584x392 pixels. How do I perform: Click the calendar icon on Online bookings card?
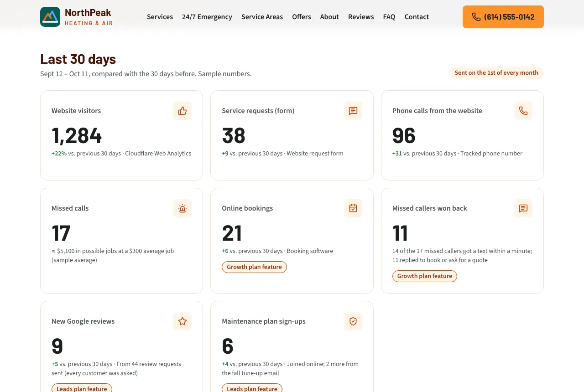(353, 208)
